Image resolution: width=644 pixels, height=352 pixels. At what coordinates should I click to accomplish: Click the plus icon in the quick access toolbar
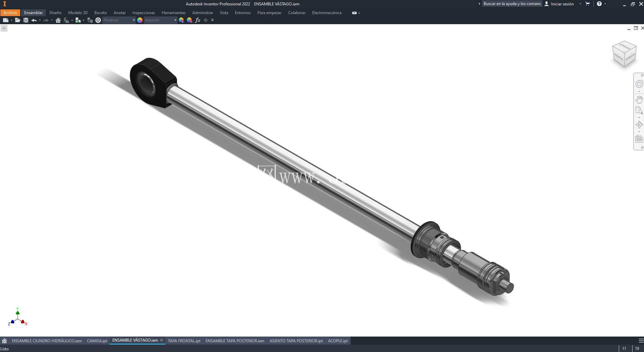pyautogui.click(x=206, y=20)
